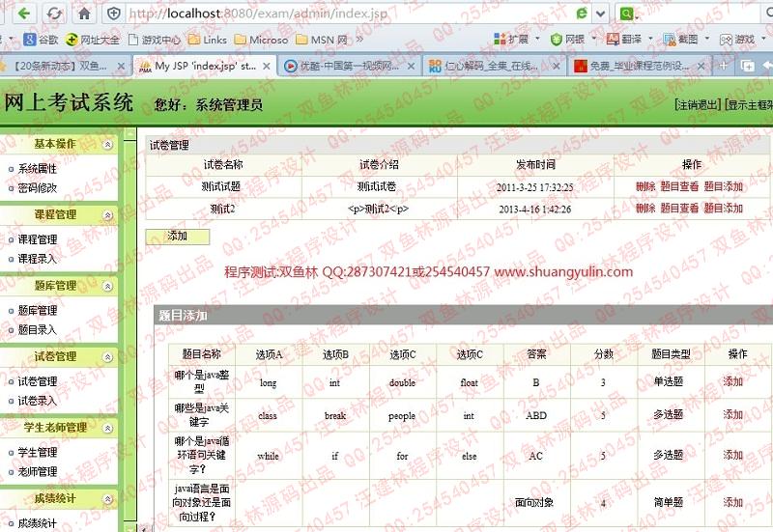The image size is (773, 532).
Task: Collapse the 基本操作 section
Action: (x=107, y=144)
